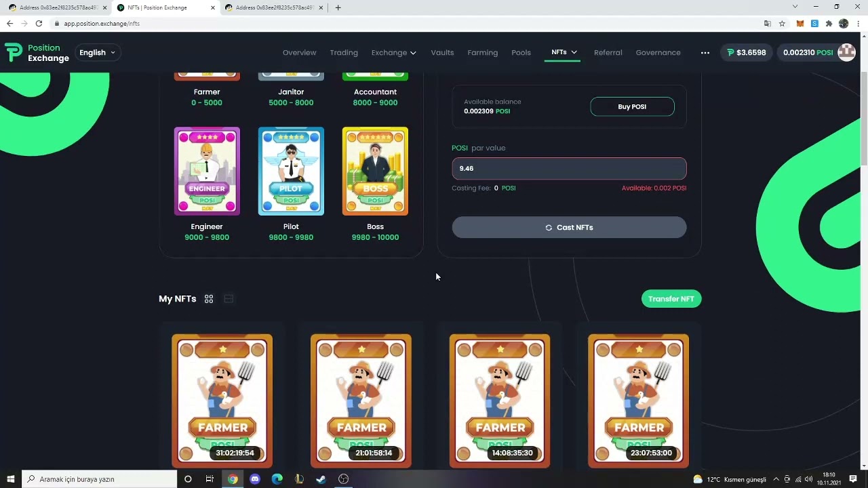The width and height of the screenshot is (868, 488).
Task: Click the red Available: 0.002 POSI warning
Action: [654, 188]
